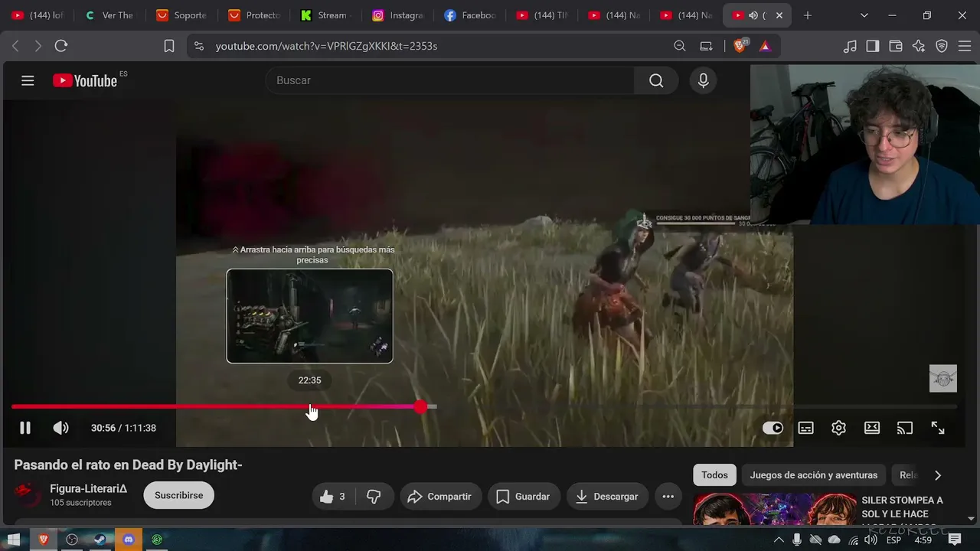
Task: Go forward in browser history
Action: (x=38, y=46)
